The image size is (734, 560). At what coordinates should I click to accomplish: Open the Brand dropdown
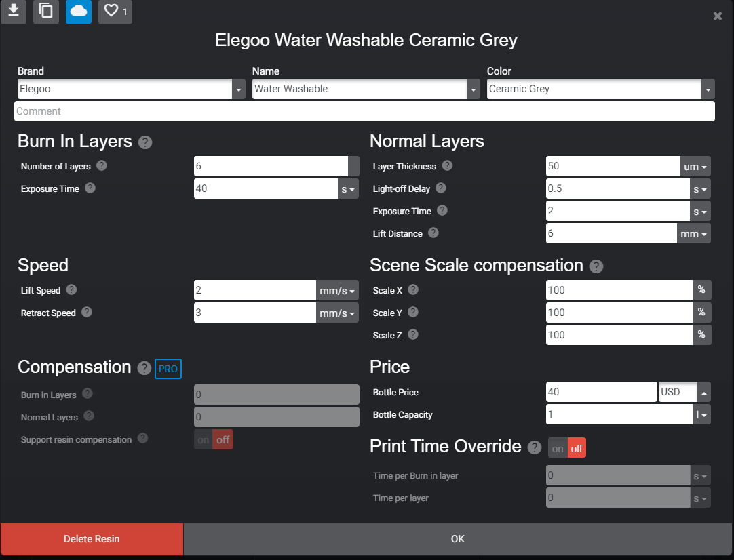(238, 89)
